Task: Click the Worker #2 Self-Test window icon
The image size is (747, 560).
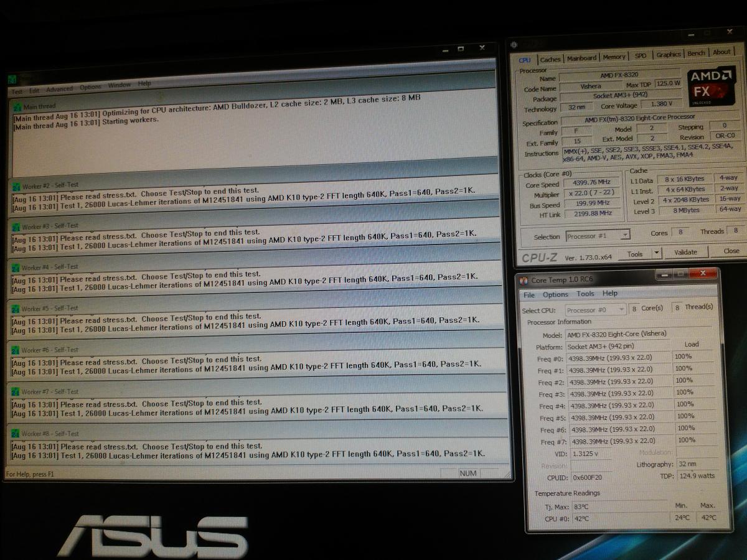Action: point(16,185)
